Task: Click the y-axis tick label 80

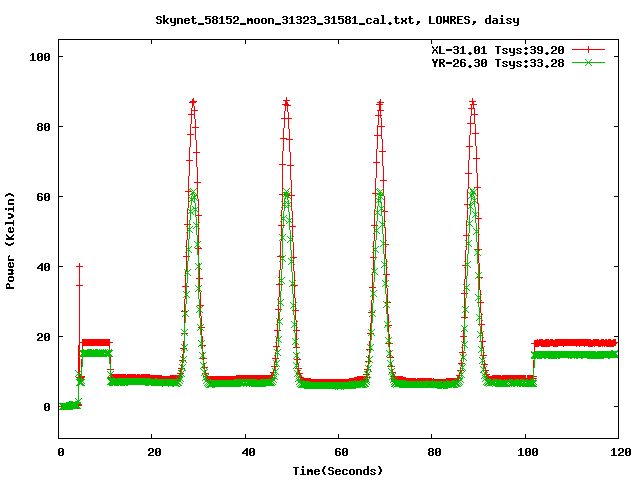Action: click(x=43, y=127)
